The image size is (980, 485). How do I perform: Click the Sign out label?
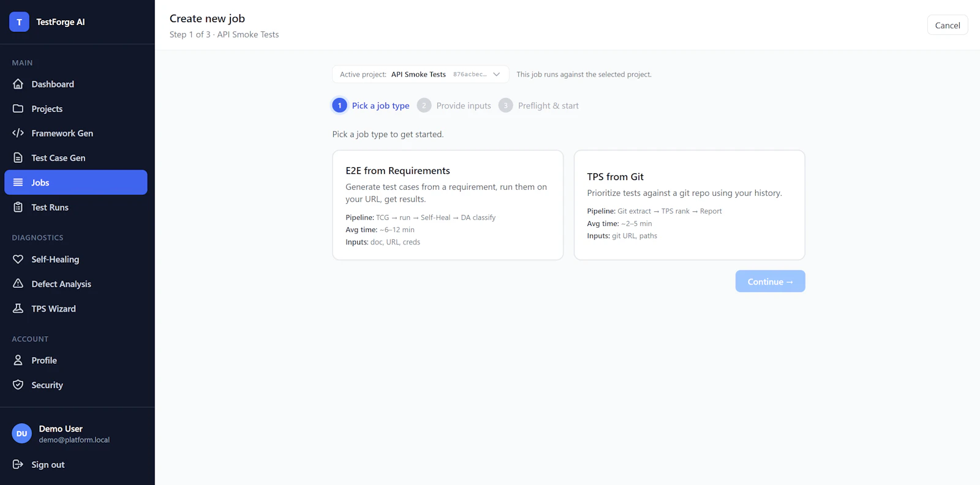pyautogui.click(x=48, y=464)
